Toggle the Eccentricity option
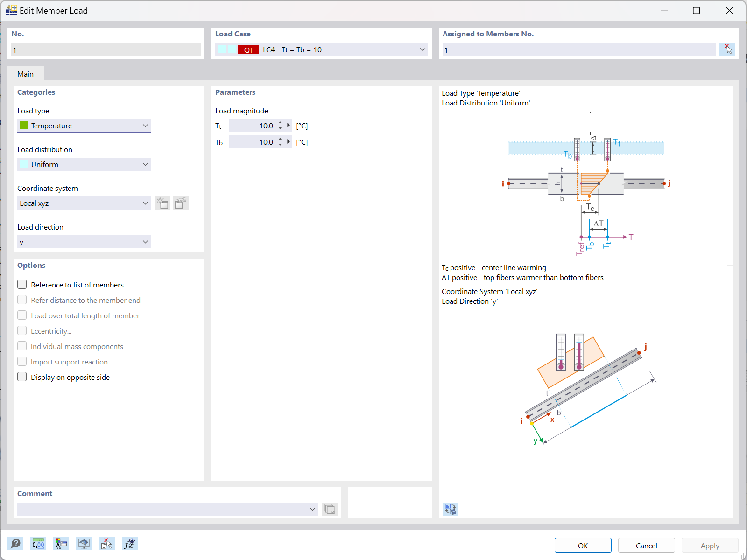 coord(22,330)
